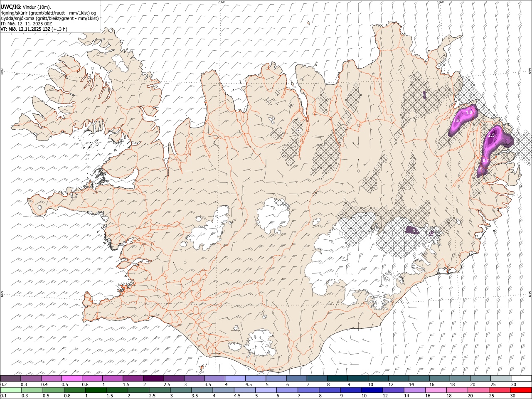Image resolution: width=532 pixels, height=399 pixels.
Task: Choose the medium green 0.5 swatch, bottom scale
Action: pyautogui.click(x=53, y=390)
